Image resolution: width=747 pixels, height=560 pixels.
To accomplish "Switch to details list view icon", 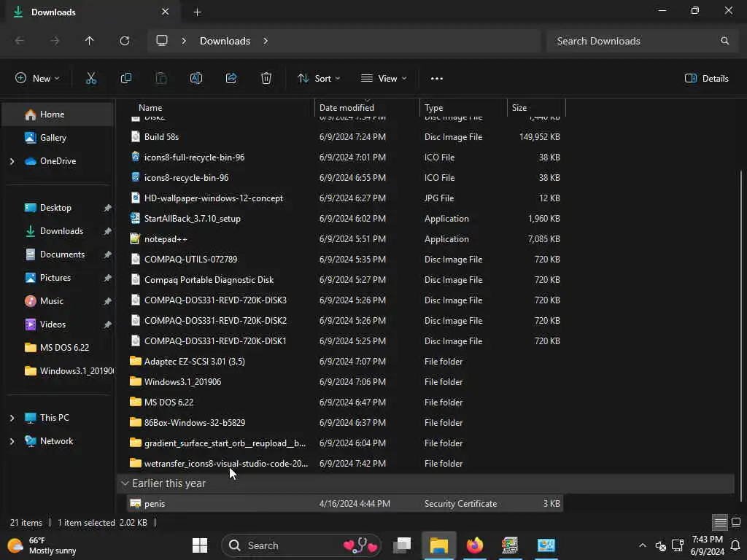I will click(x=720, y=522).
